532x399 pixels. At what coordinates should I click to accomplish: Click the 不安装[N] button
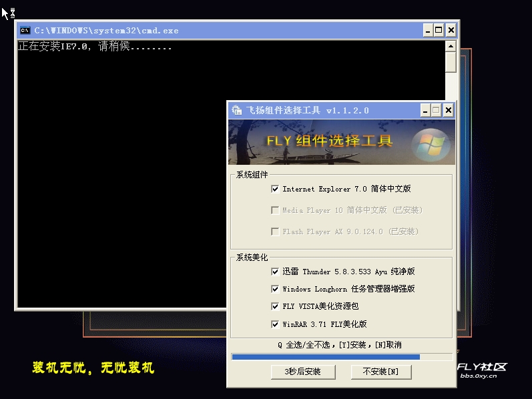(x=381, y=372)
